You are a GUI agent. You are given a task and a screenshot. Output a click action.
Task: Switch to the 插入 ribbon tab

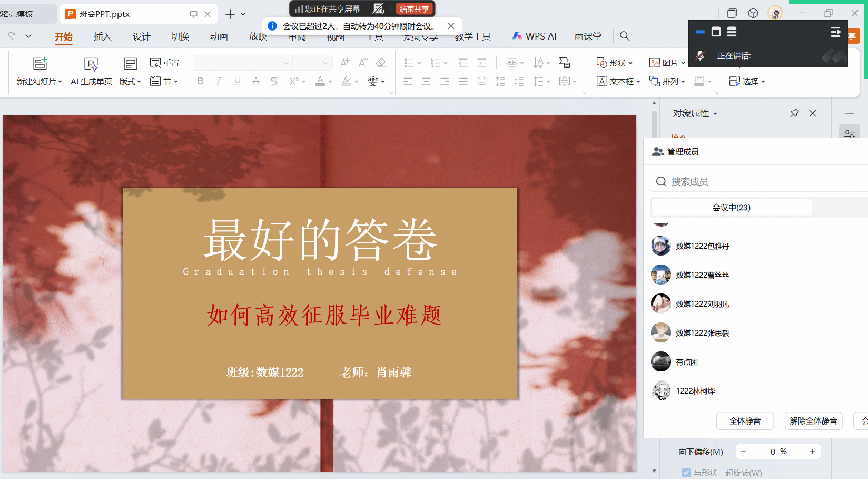102,36
